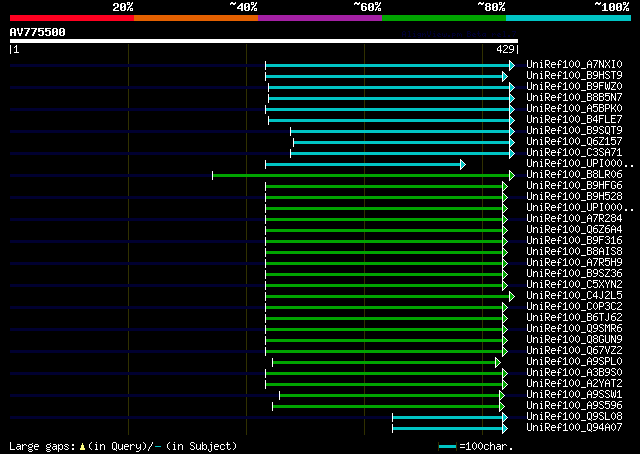Select the UniRef100_Q9SMR6 label
Image resolution: width=640 pixels, height=454 pixels.
click(574, 329)
